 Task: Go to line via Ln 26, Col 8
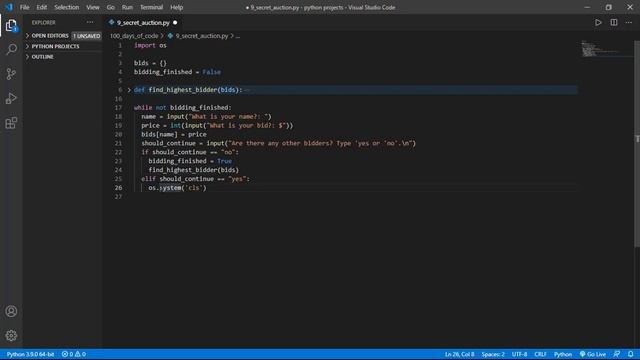tap(459, 354)
